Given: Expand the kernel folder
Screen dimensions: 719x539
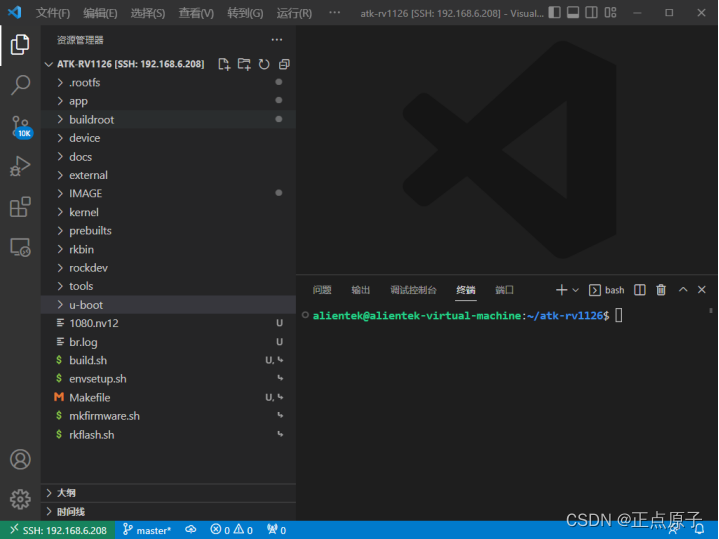Looking at the screenshot, I should pyautogui.click(x=168, y=212).
